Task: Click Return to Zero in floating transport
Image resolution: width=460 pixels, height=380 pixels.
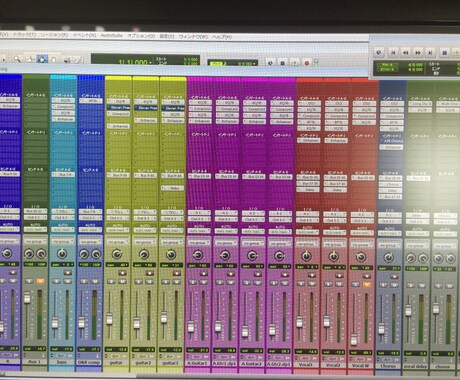Action: 393,52
